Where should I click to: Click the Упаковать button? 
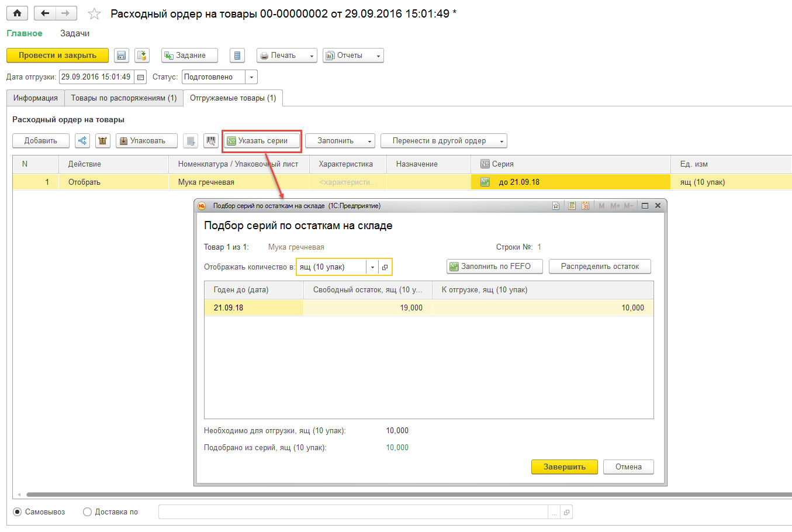[147, 141]
